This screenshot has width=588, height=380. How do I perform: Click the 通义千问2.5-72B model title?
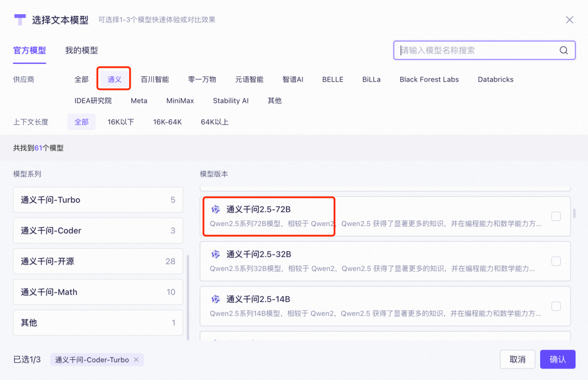coord(259,209)
